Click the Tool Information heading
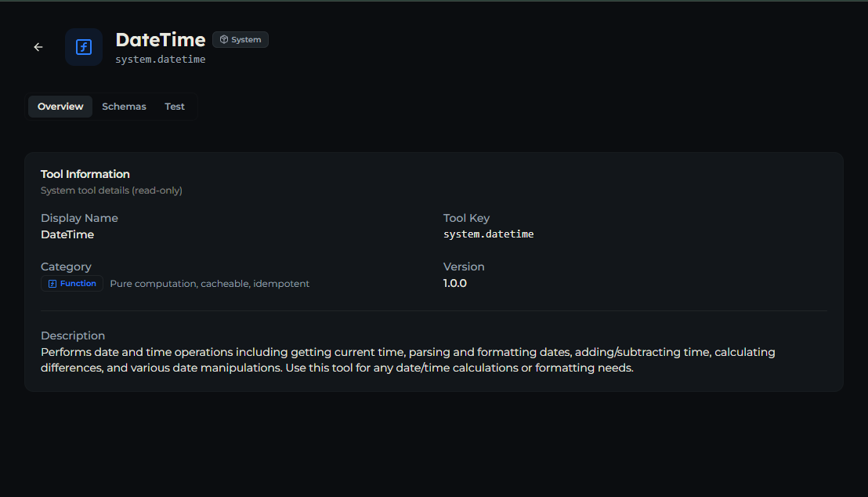Image resolution: width=868 pixels, height=497 pixels. pyautogui.click(x=85, y=174)
